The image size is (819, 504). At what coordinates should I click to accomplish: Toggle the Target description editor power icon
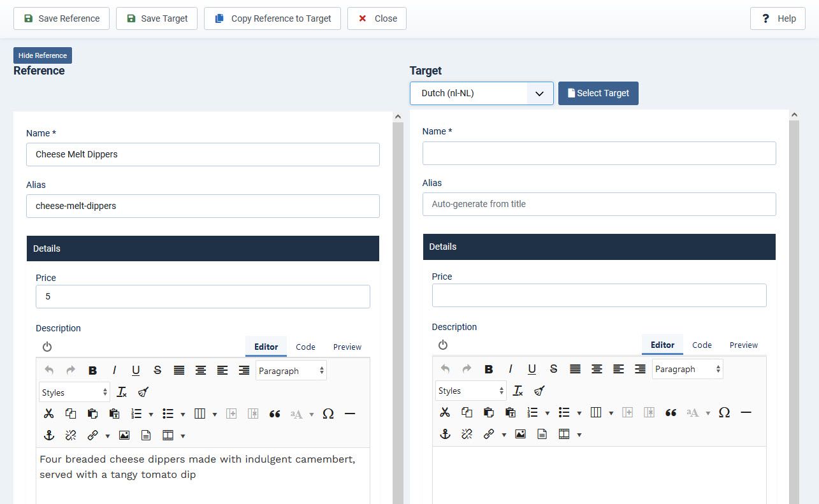coord(443,345)
